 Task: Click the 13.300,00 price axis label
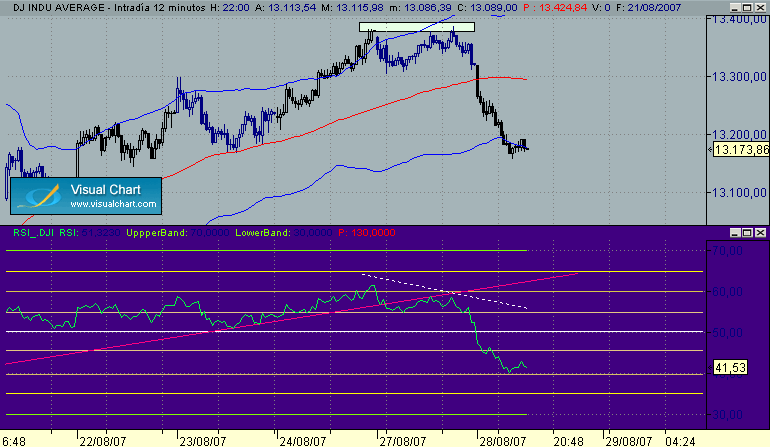click(739, 77)
